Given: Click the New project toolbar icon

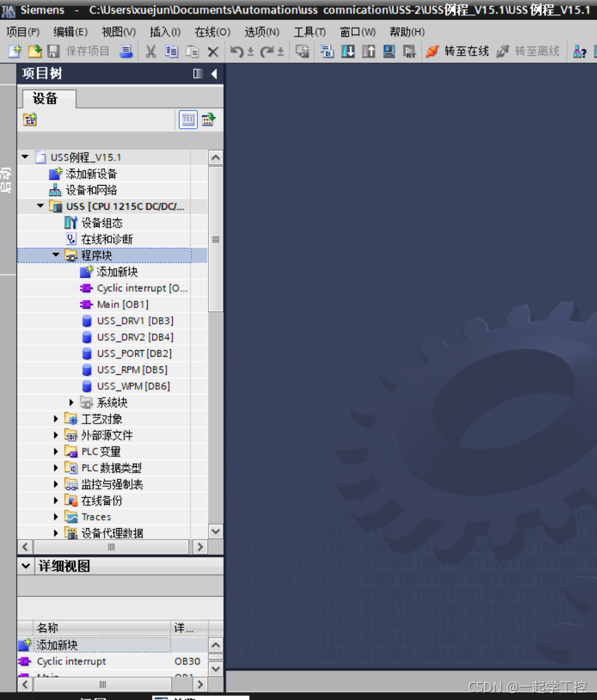Looking at the screenshot, I should [x=14, y=52].
